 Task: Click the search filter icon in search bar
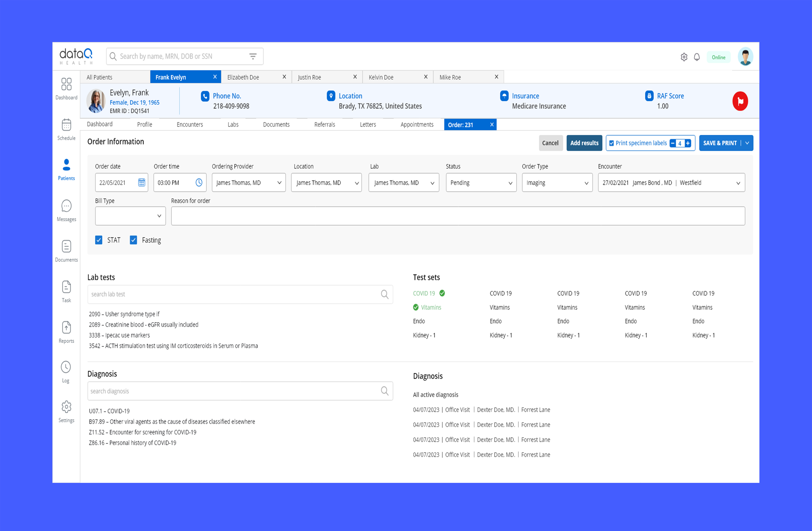click(x=253, y=56)
